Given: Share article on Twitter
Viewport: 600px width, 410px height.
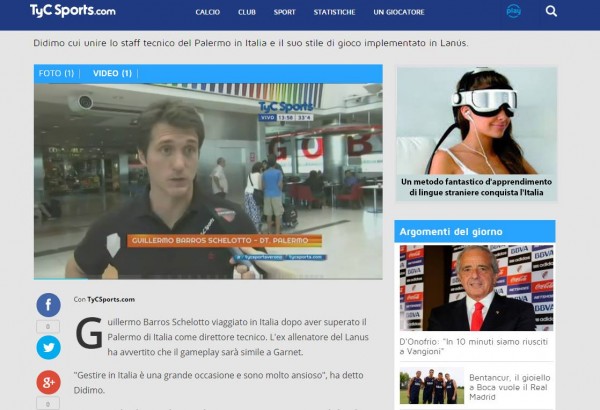Looking at the screenshot, I should click(x=48, y=347).
